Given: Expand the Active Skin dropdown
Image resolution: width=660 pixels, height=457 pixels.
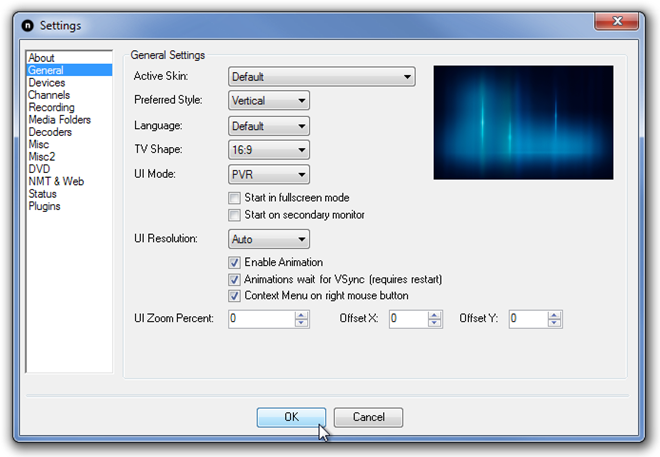Looking at the screenshot, I should point(322,77).
